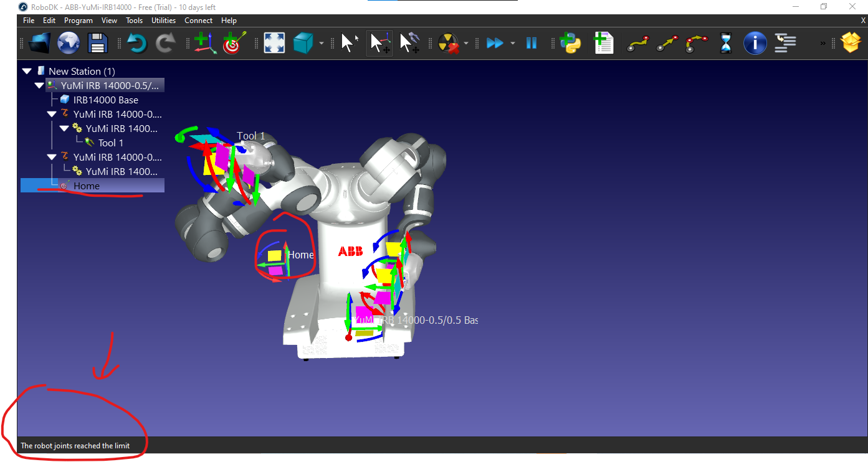
Task: Select Tool 1 in the station tree
Action: 110,143
